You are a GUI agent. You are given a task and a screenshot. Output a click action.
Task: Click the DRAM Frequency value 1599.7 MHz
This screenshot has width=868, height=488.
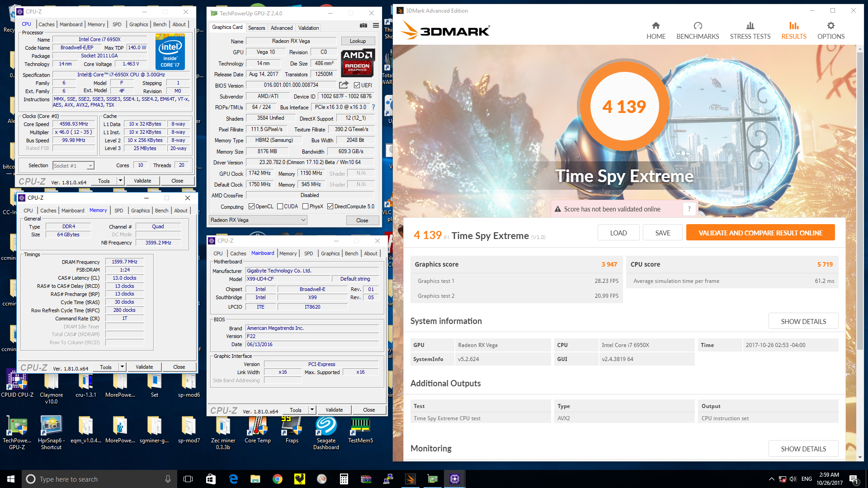tap(124, 262)
